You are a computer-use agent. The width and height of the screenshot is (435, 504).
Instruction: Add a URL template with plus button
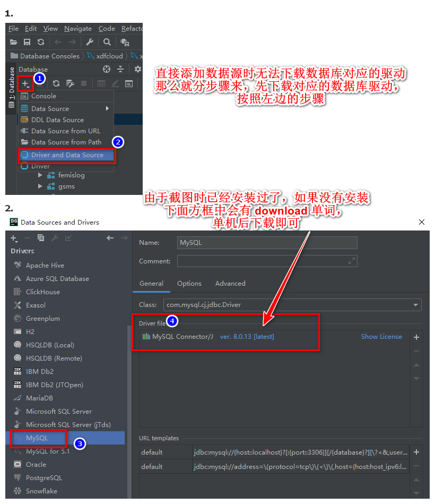coord(416,452)
